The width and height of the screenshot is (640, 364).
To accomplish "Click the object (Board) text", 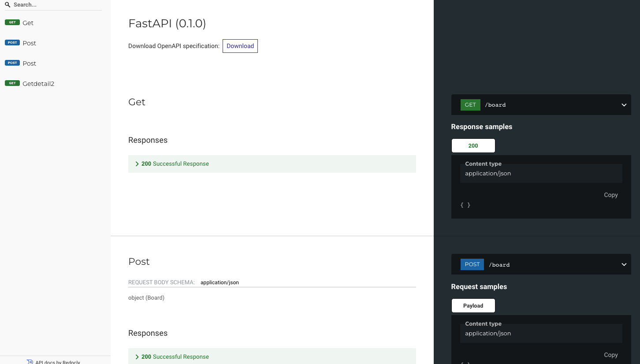I will [146, 298].
